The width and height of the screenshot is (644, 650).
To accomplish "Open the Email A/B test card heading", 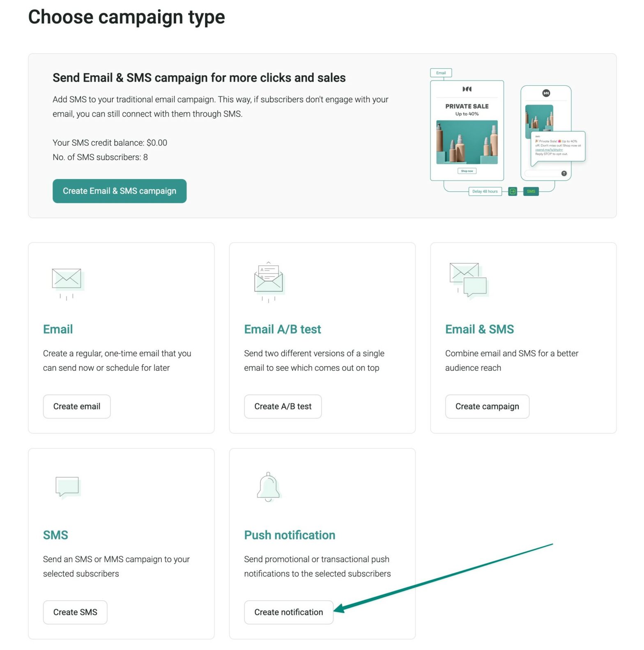I will (283, 329).
